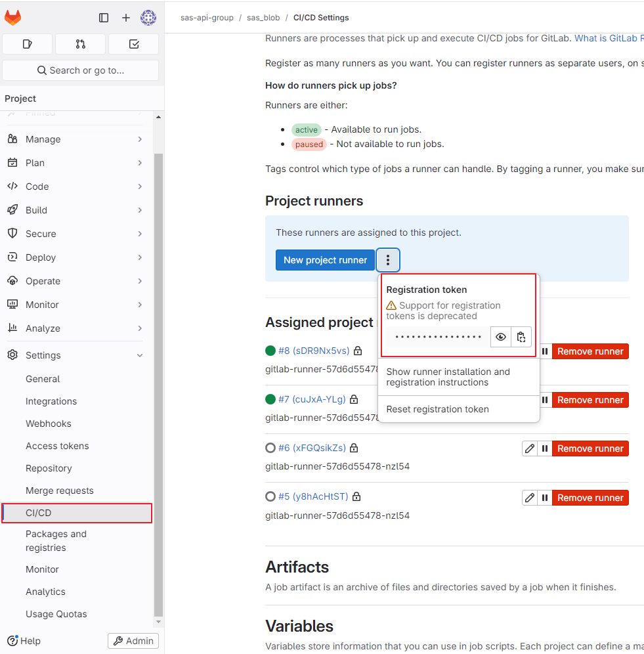The width and height of the screenshot is (644, 654).
Task: Click the Secure shield icon
Action: (x=12, y=233)
